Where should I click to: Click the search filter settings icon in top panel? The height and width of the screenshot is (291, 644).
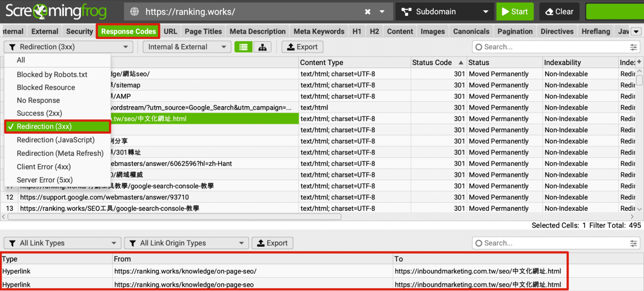click(x=633, y=47)
